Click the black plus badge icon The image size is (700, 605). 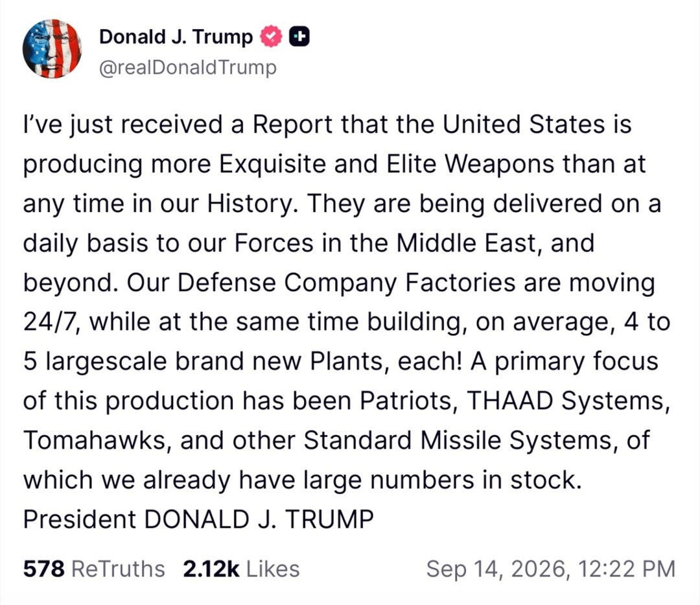[299, 37]
